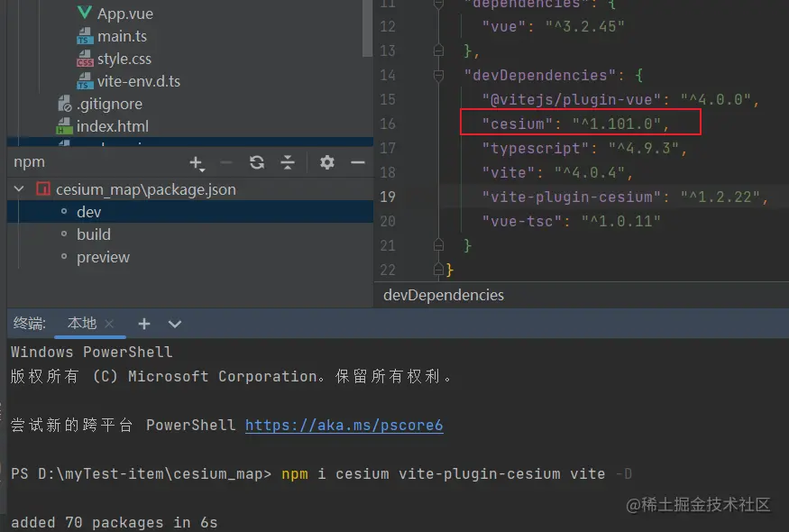Open style.css file
The width and height of the screenshot is (789, 532).
[124, 59]
